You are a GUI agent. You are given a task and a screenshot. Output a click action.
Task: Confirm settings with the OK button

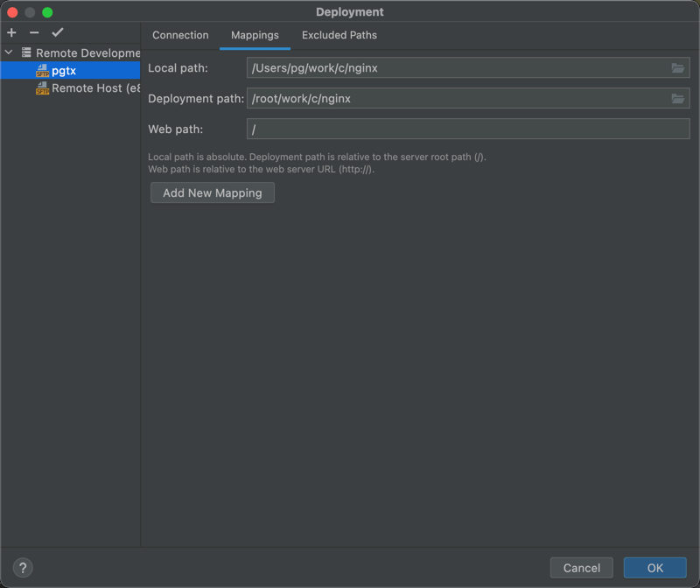click(654, 568)
